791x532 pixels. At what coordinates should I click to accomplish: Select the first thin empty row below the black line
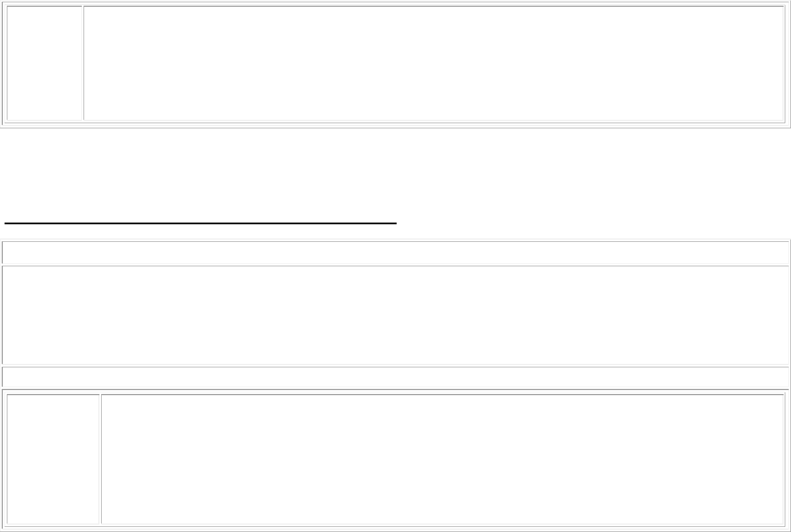point(396,253)
